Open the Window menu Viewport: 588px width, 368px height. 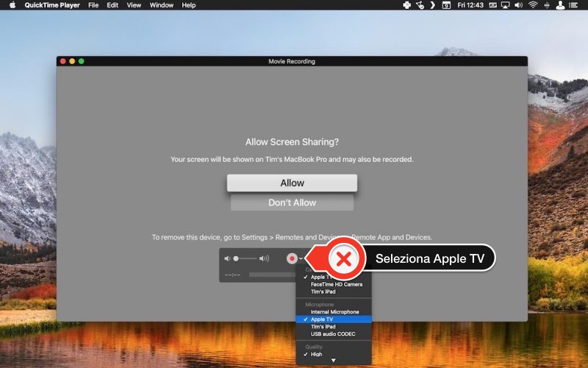(x=162, y=5)
